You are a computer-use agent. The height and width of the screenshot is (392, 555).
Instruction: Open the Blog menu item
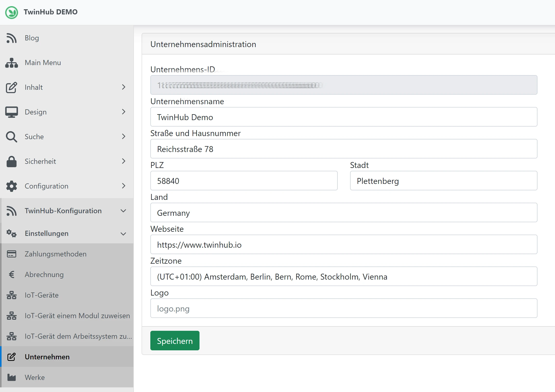(67, 38)
